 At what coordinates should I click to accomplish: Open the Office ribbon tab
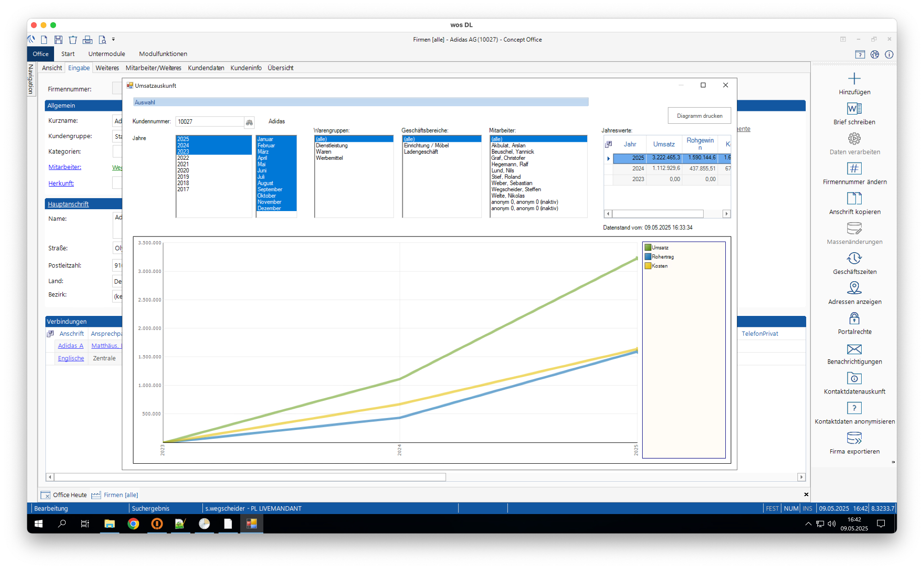click(x=40, y=54)
